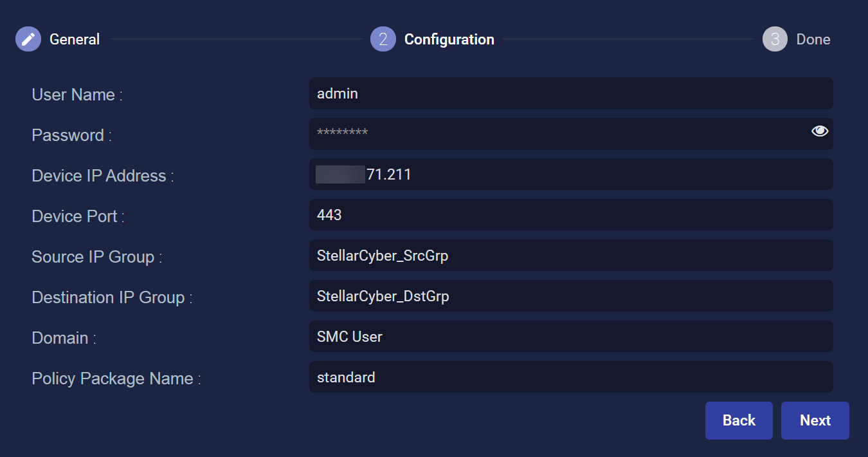Edit the StellarCyber_DstGrp destination group field
This screenshot has height=457, width=868.
pos(570,296)
